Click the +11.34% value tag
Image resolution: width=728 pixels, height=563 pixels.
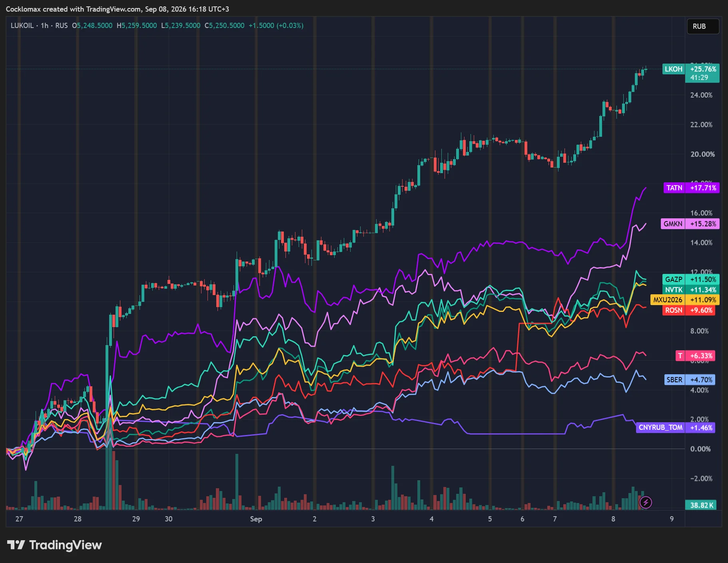click(703, 290)
